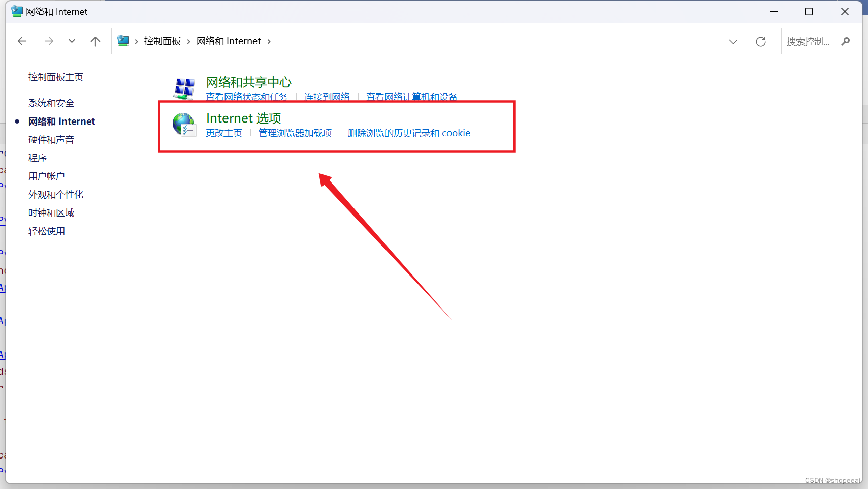Click the 更改主页 link
The width and height of the screenshot is (868, 489).
[x=224, y=133]
